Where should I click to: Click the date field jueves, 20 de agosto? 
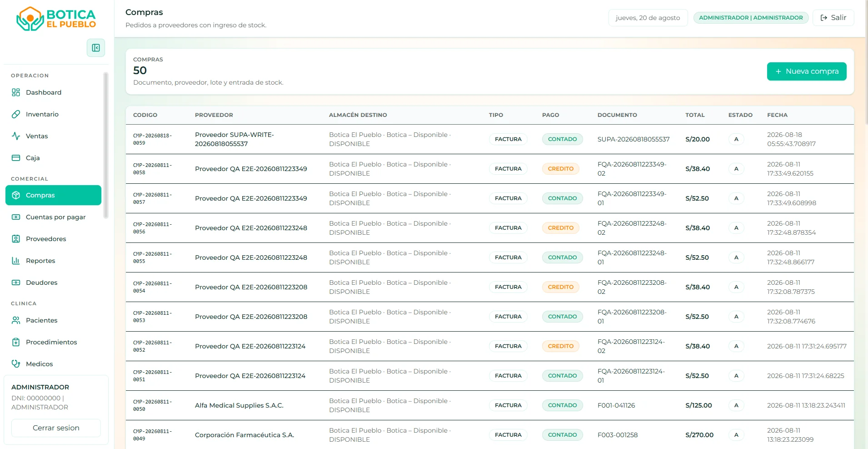pos(648,18)
